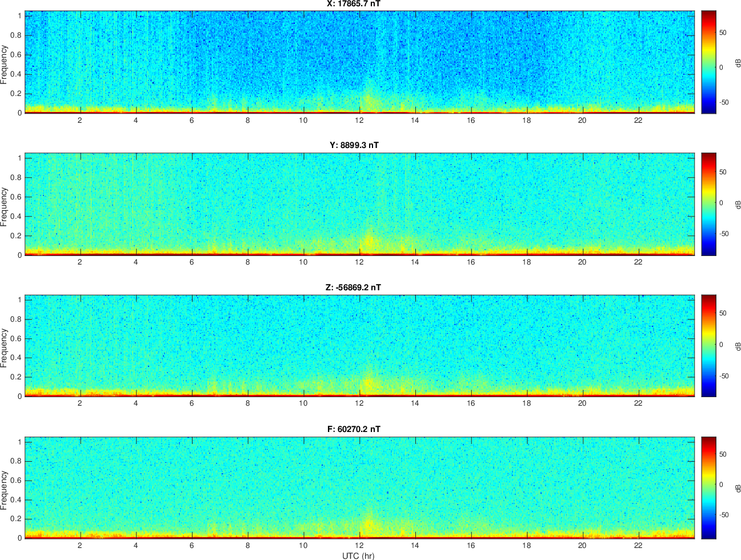Click the colorbar beside the Y spectrogram

coord(708,204)
